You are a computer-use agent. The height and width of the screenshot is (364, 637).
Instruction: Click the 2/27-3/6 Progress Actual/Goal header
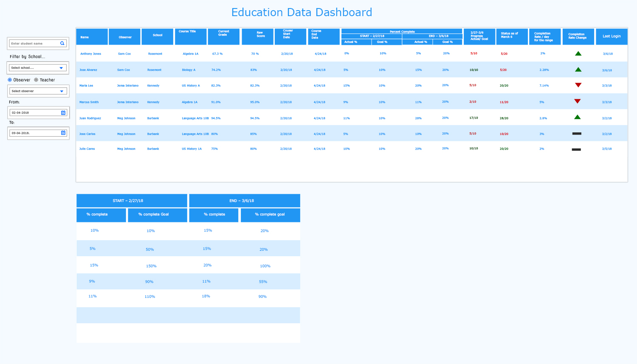pos(479,36)
